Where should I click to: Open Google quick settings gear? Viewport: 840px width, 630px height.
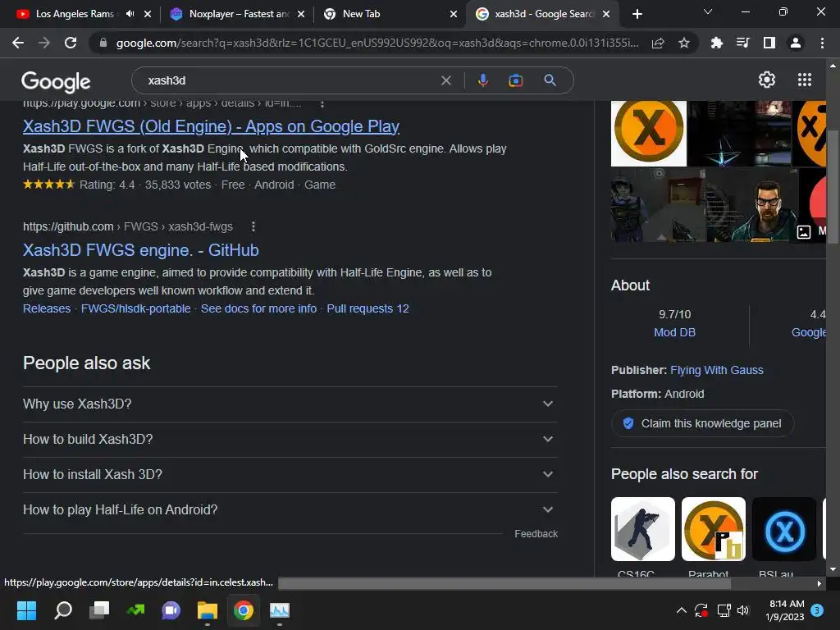coord(767,80)
